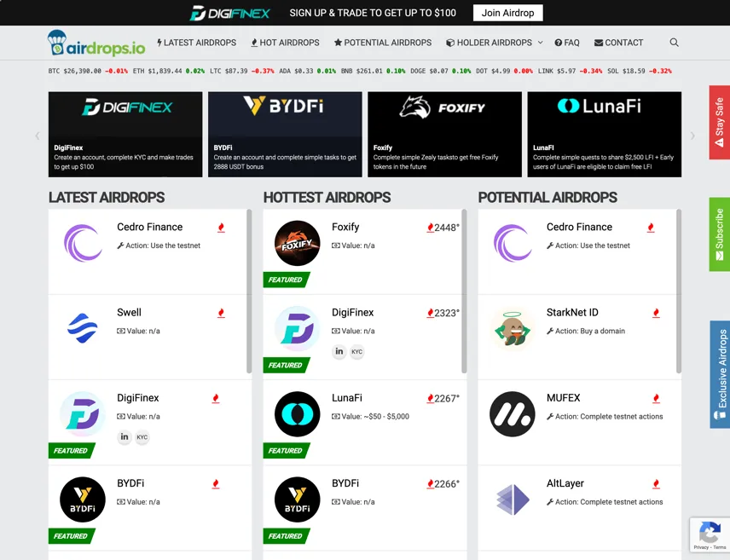This screenshot has width=730, height=560.
Task: Open LunaFi title in Hottest Airdrops
Action: 347,398
